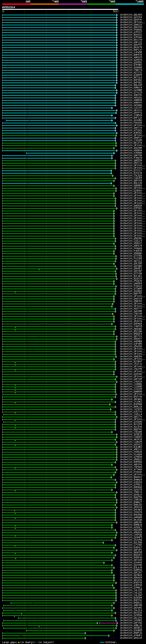Select hit label UniRef100_B7FHR0

pos(131,65)
